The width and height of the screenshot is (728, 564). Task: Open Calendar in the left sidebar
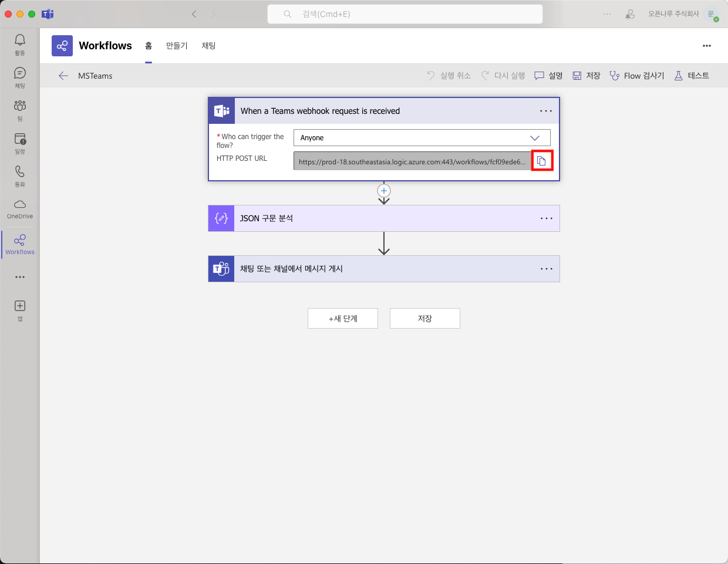20,143
